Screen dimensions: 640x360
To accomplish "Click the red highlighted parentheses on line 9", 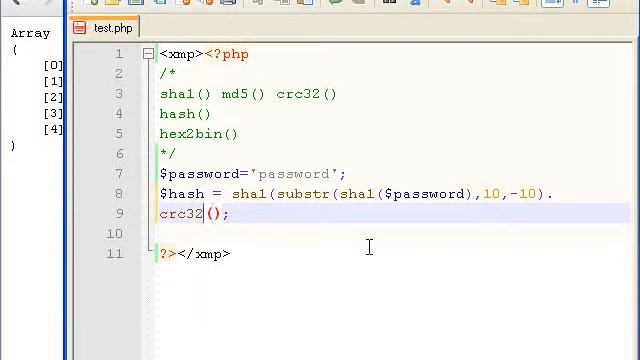I will pos(213,214).
